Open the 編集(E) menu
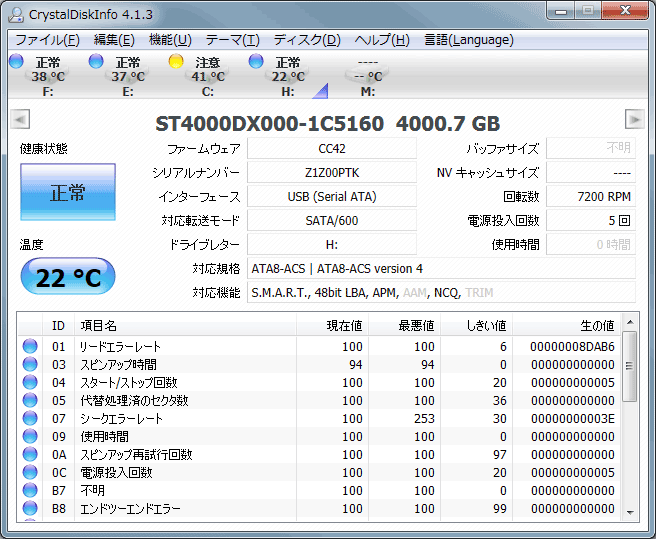The height and width of the screenshot is (539, 656). point(114,40)
